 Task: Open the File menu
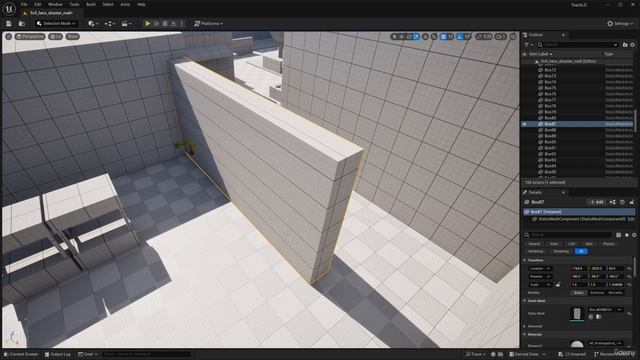point(24,4)
